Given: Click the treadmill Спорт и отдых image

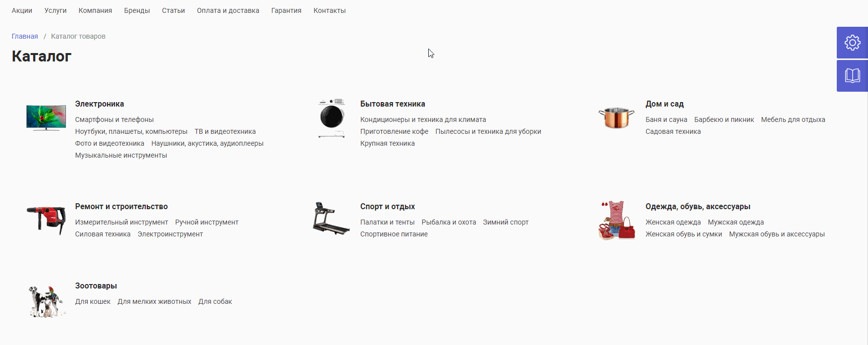Looking at the screenshot, I should (331, 219).
